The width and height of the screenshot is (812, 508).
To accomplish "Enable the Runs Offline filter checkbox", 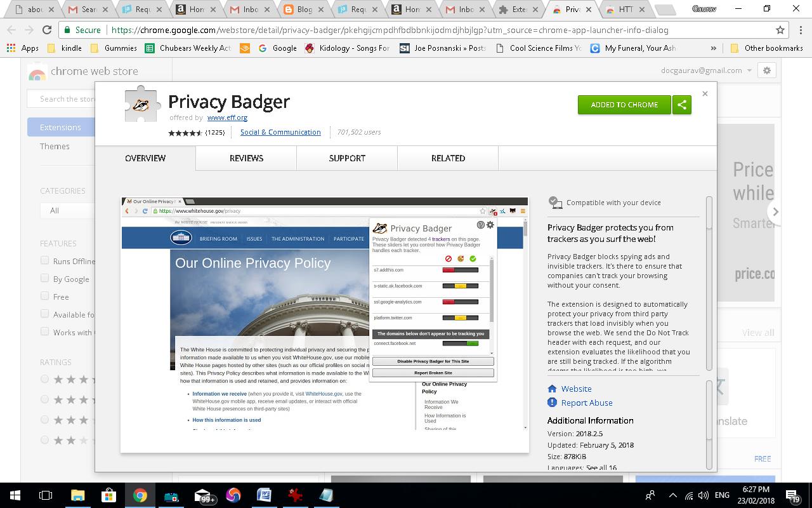I will [x=44, y=261].
